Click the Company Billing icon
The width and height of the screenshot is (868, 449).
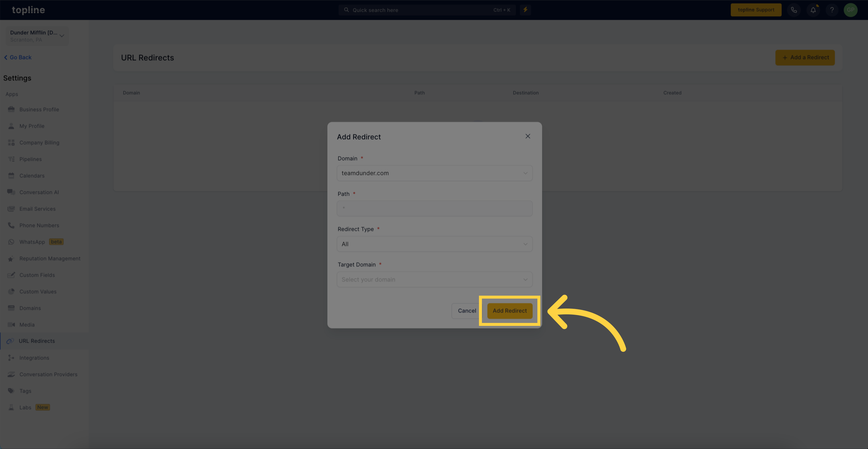pyautogui.click(x=11, y=143)
